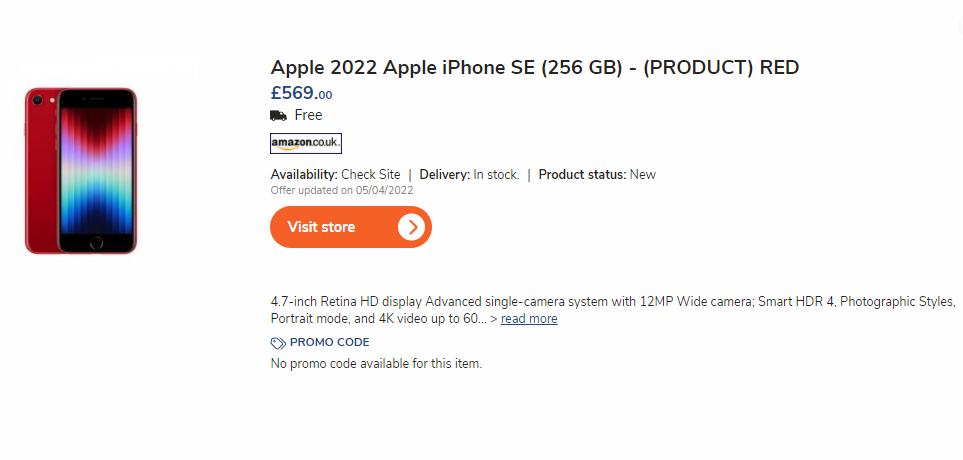Click the Product status New text
Screen dimensions: 963x460
click(597, 174)
